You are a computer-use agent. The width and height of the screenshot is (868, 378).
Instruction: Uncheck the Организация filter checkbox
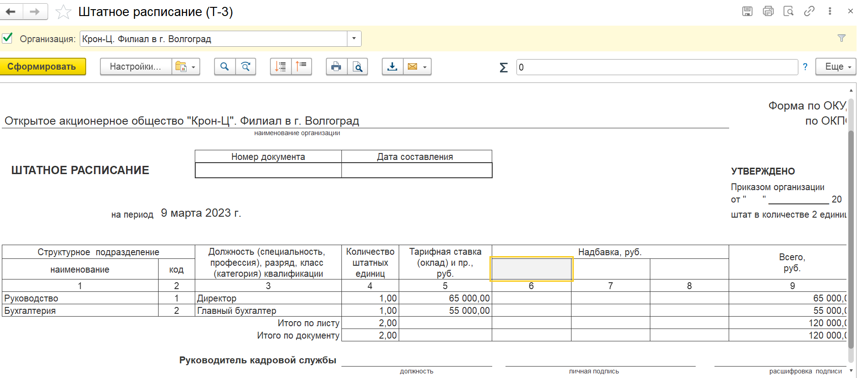7,38
